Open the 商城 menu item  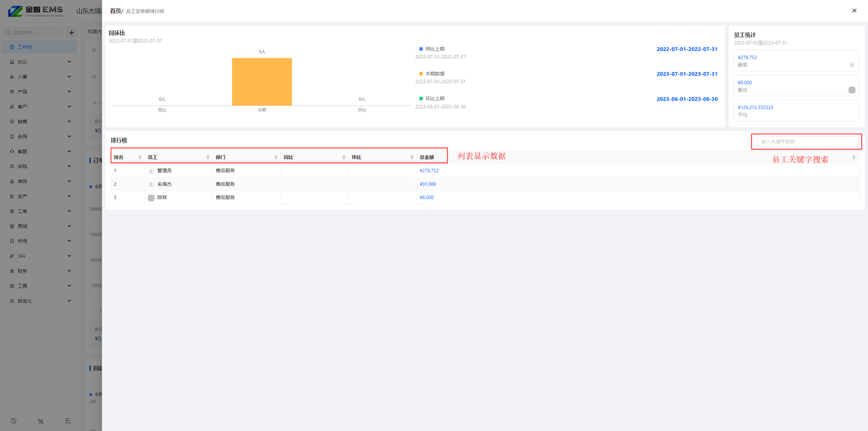point(39,226)
